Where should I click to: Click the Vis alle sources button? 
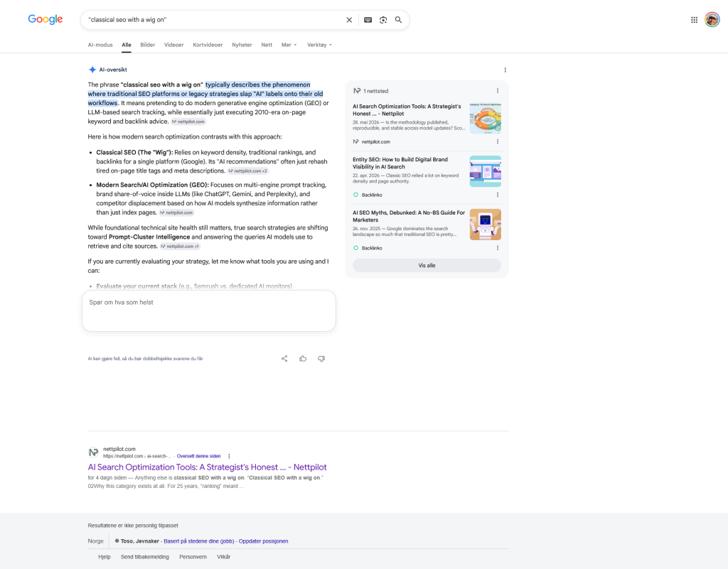coord(427,265)
